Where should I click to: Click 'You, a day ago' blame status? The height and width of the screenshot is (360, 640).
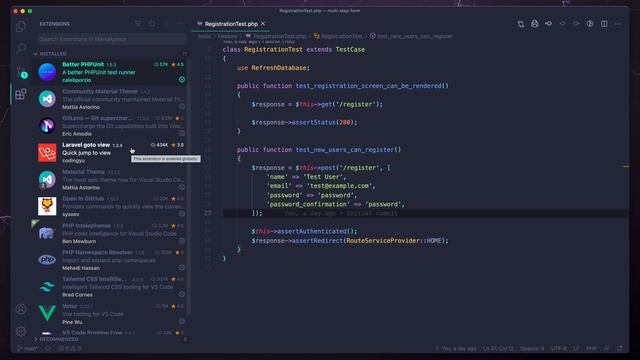click(x=456, y=348)
